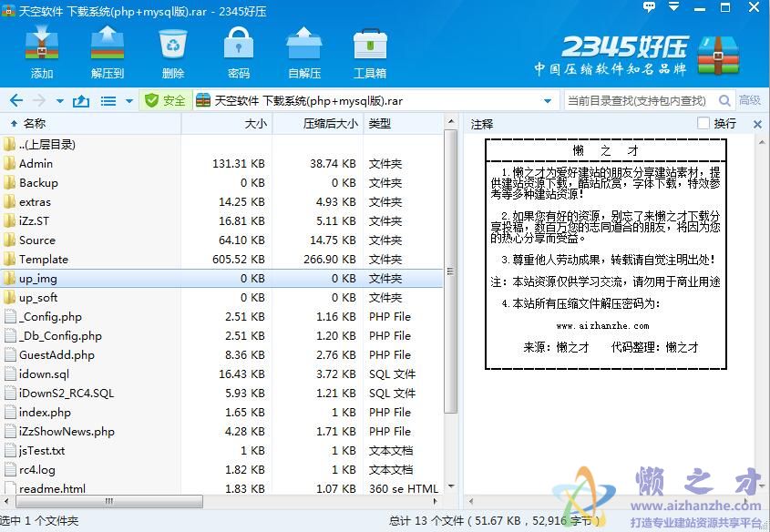Select the up_soft folder icon
Viewport: 770px width, 532px height.
pos(9,297)
